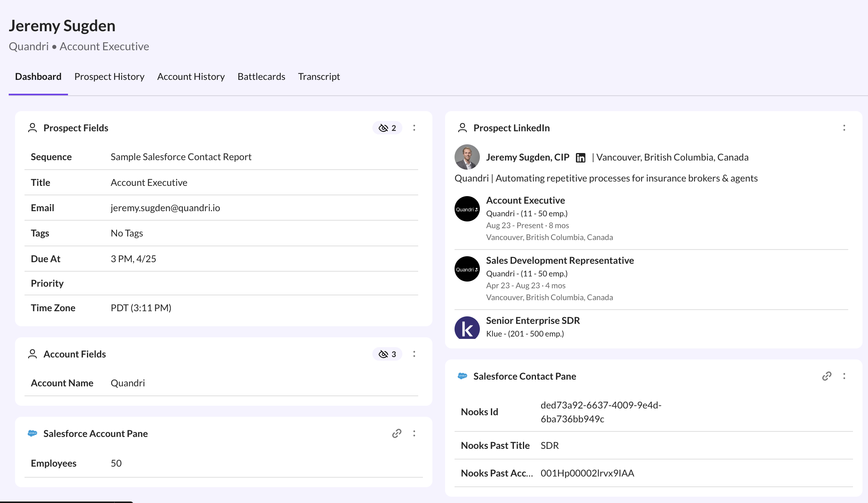
Task: Click the Sales Development Representative job title
Action: (560, 261)
